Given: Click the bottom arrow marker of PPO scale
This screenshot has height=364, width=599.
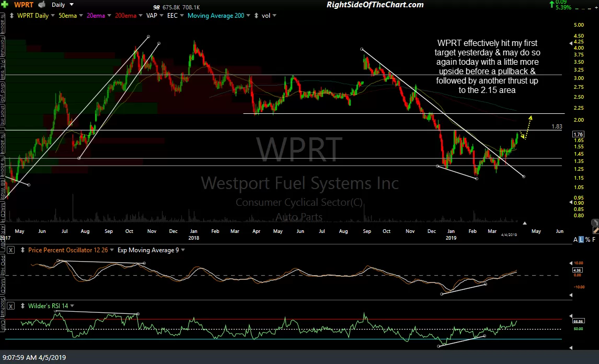Looking at the screenshot, I should tap(571, 295).
